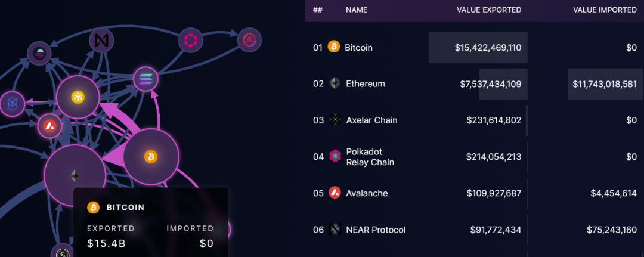Click Ethereum's imported value $11,743,018,581
The image size is (644, 257).
606,83
